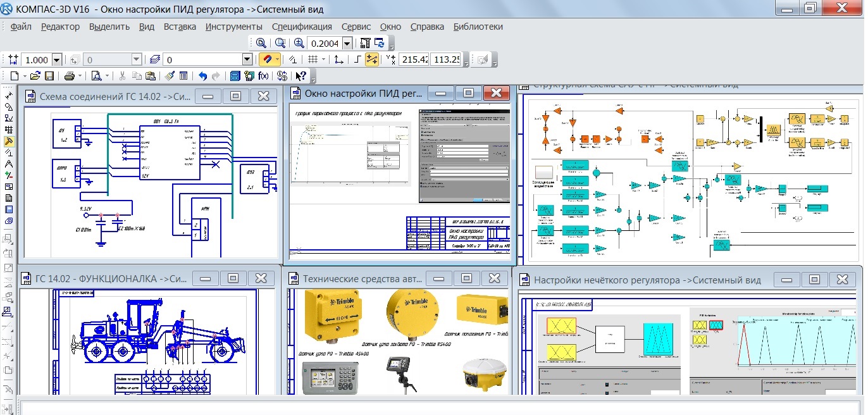Click the layers manager icon

[x=155, y=59]
